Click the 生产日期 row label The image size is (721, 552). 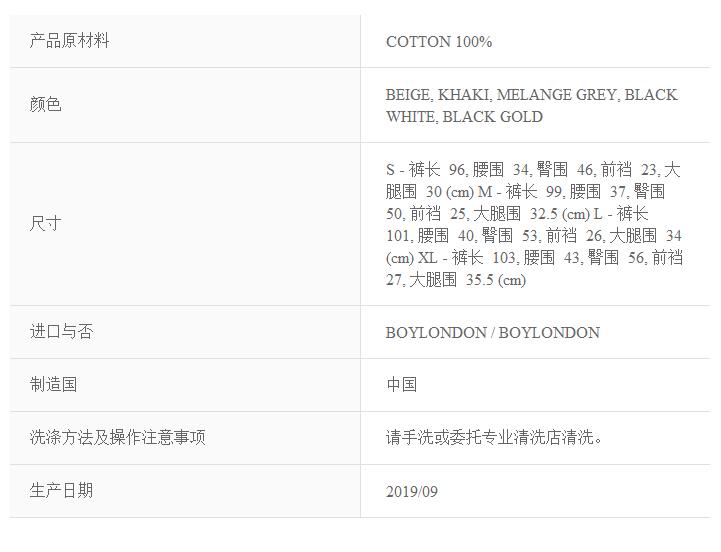coord(62,491)
